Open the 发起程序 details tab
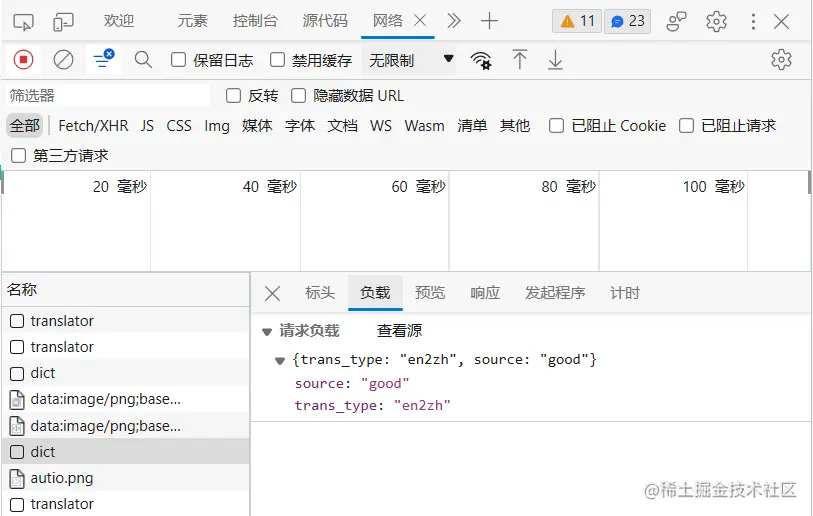Screen dimensions: 813x516 pyautogui.click(x=555, y=293)
